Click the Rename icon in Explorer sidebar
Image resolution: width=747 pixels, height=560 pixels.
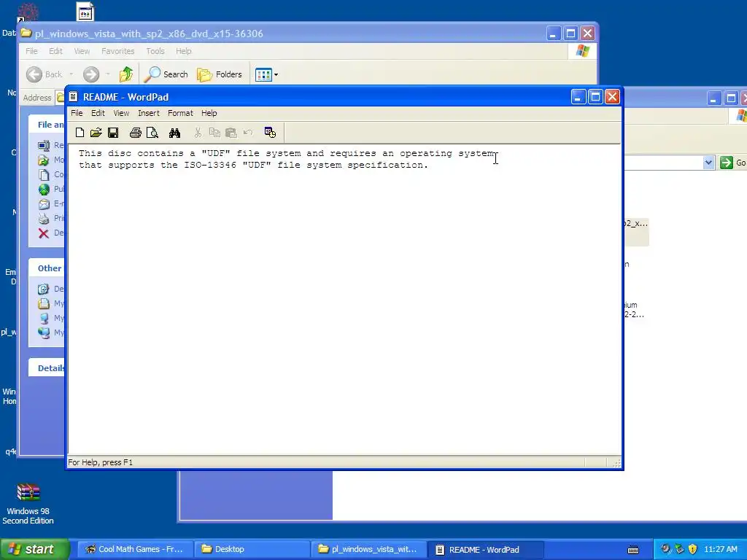(43, 145)
